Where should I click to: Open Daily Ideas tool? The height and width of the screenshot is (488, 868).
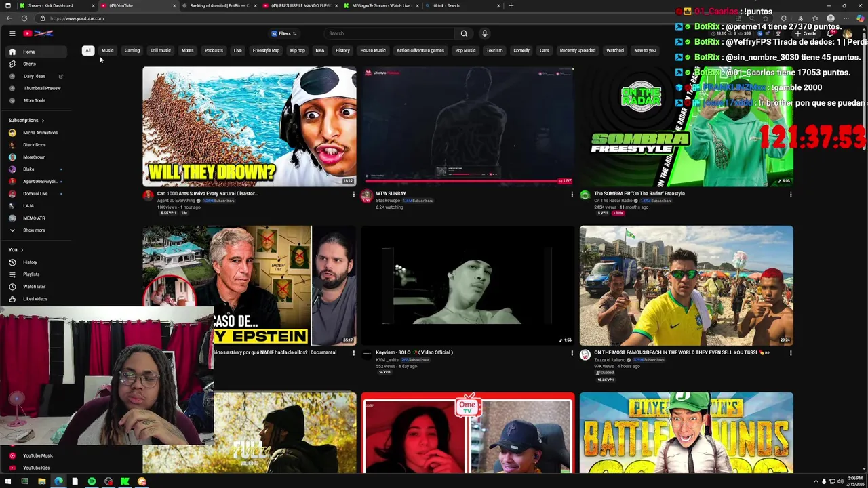pos(35,76)
